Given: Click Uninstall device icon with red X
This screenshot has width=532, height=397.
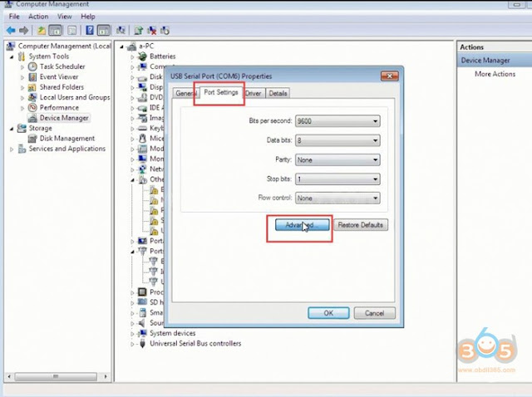Looking at the screenshot, I should (x=151, y=31).
